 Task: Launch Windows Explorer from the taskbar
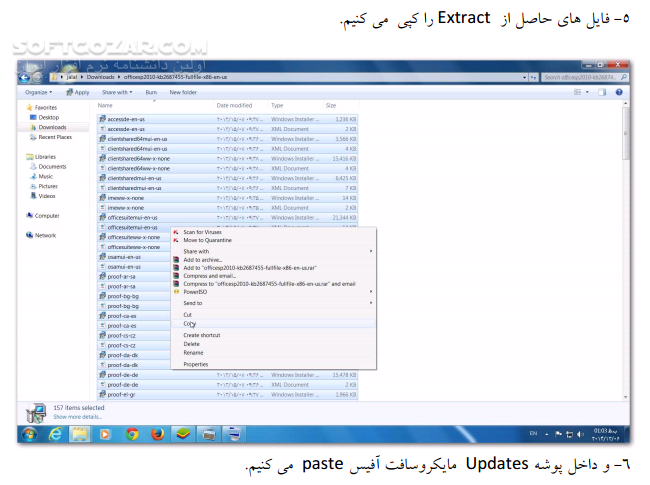(x=80, y=434)
